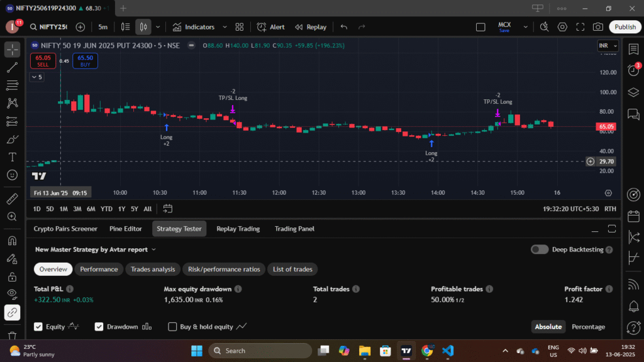Select the Text annotation tool

tap(13, 157)
